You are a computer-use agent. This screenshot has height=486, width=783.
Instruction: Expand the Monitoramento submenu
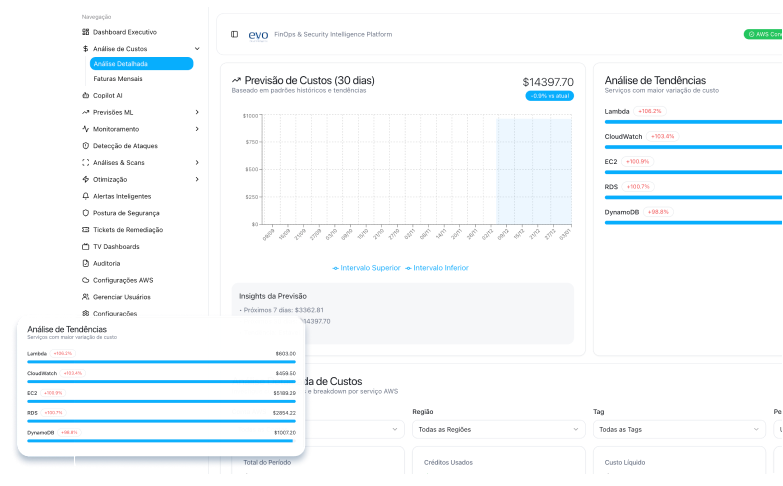coord(196,129)
